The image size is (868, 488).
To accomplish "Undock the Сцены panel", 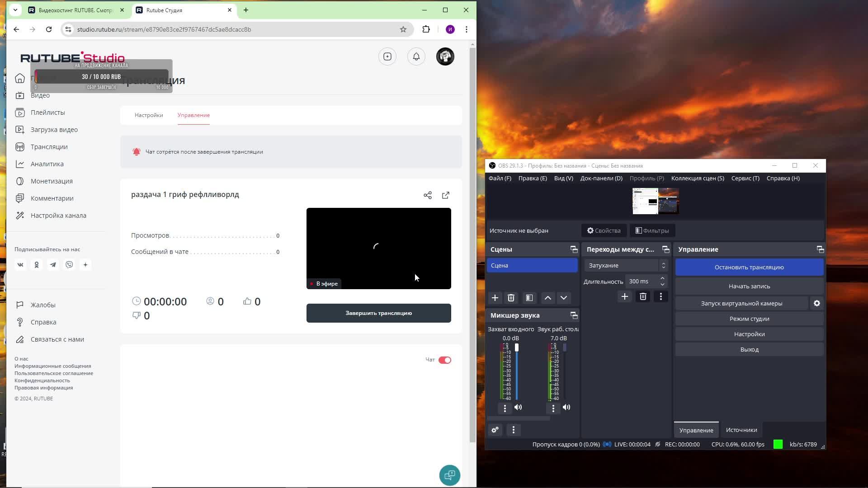I will pos(574,249).
